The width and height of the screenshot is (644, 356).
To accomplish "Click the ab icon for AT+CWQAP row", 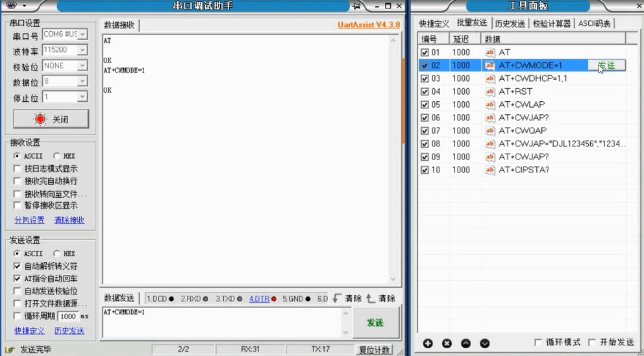I will (x=489, y=130).
